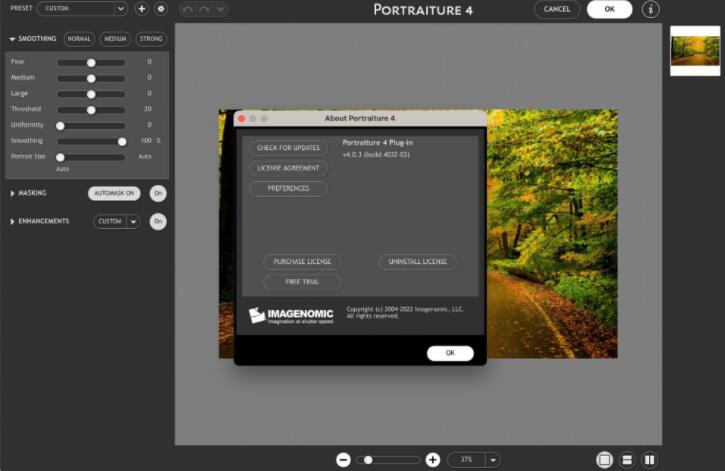Add a new preset with plus icon
Screen dimensions: 725x471
(141, 9)
